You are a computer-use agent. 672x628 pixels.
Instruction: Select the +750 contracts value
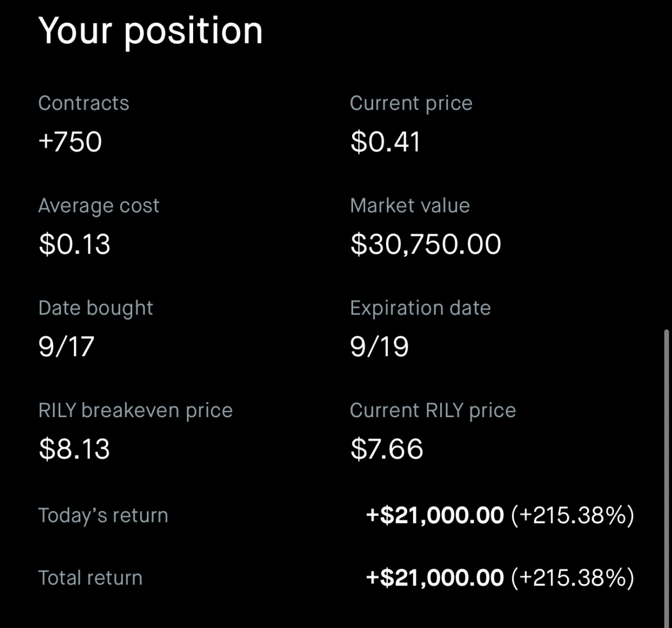[70, 142]
